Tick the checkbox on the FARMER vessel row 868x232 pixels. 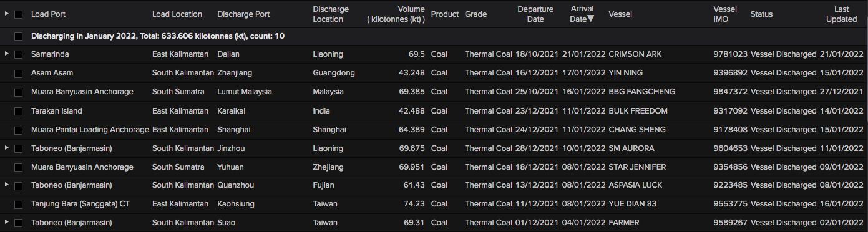tap(18, 223)
